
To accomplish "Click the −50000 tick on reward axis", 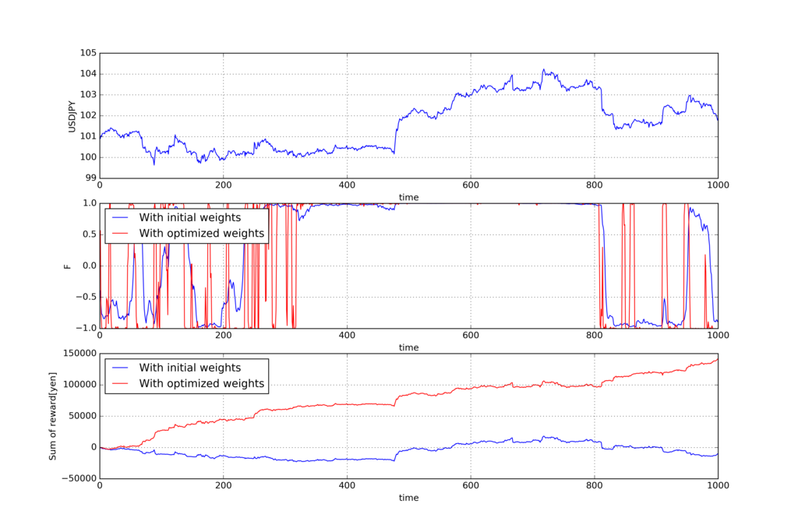I will [79, 478].
